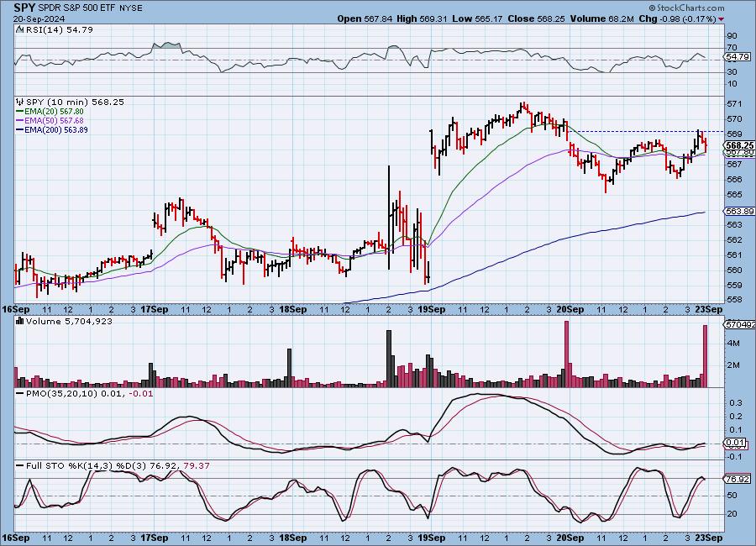Click the green EMA(20) legend line marker
756x546 pixels.
tap(20, 112)
